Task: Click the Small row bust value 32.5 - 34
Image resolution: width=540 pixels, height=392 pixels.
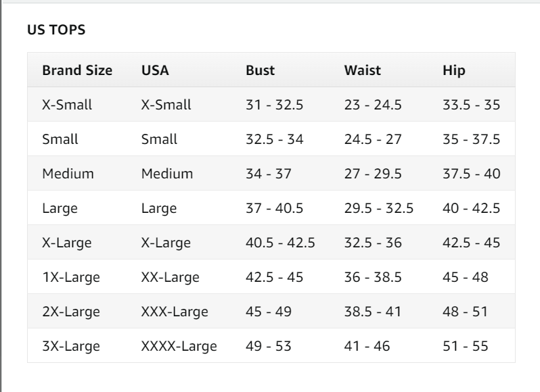Action: click(x=274, y=139)
